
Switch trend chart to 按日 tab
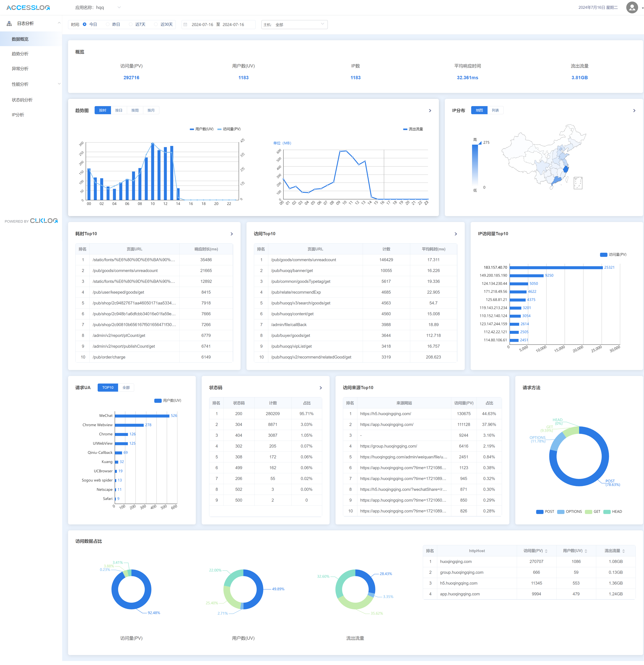(x=118, y=110)
